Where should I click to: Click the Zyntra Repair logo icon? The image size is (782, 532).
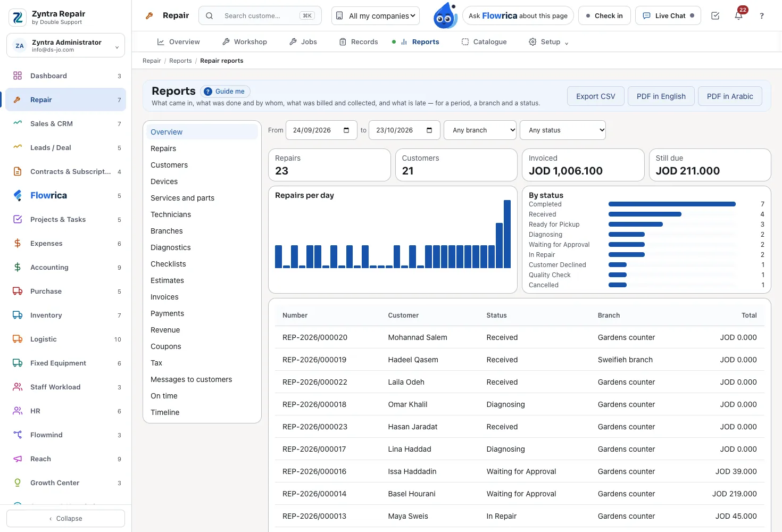point(18,18)
